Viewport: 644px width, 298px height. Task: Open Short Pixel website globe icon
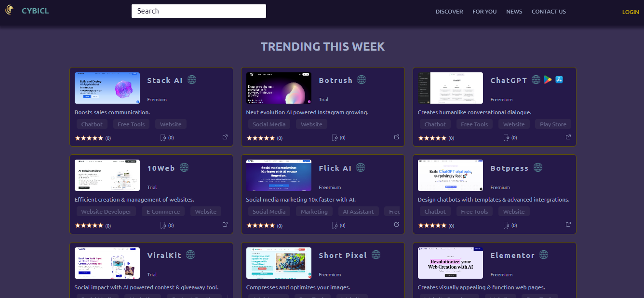click(376, 255)
